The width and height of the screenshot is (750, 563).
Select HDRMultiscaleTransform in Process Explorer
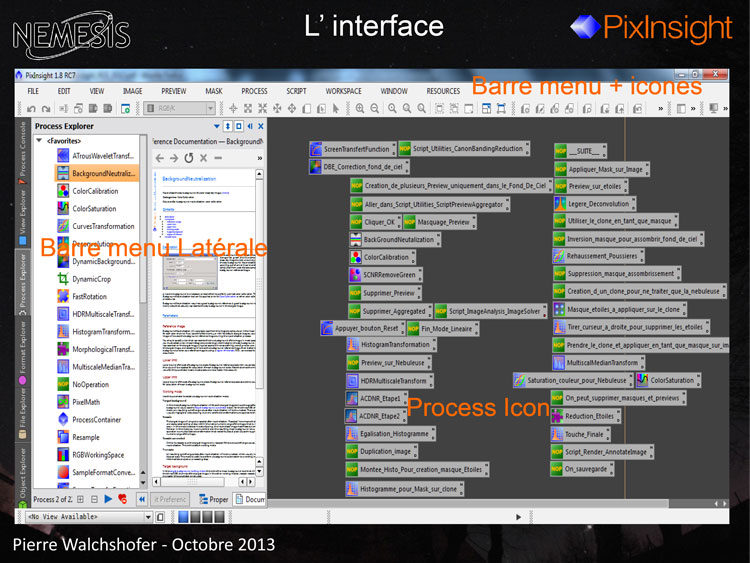(96, 314)
